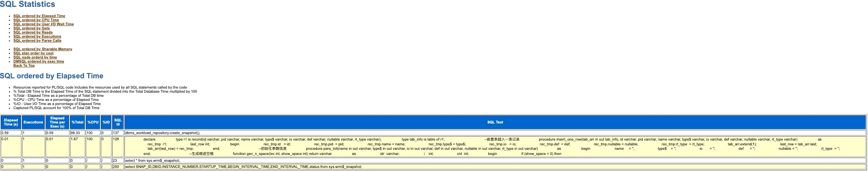The width and height of the screenshot is (868, 171).
Task: Click the select * from sys.wrm$_snapshot cell
Action: pyautogui.click(x=495, y=160)
